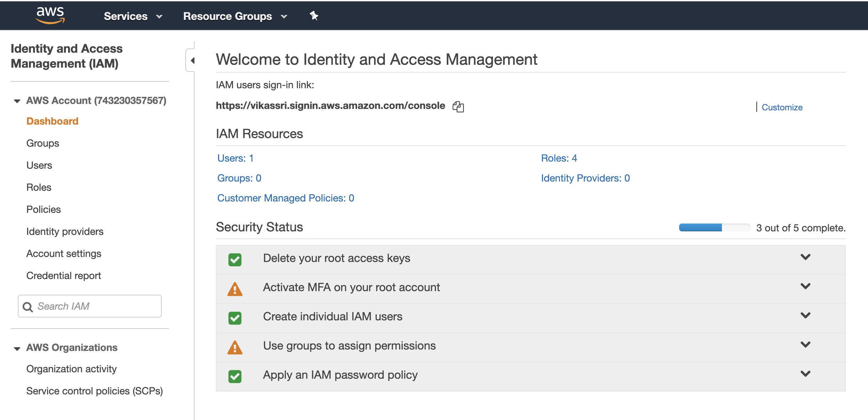
Task: Click the groups permissions warning triangle
Action: point(235,347)
